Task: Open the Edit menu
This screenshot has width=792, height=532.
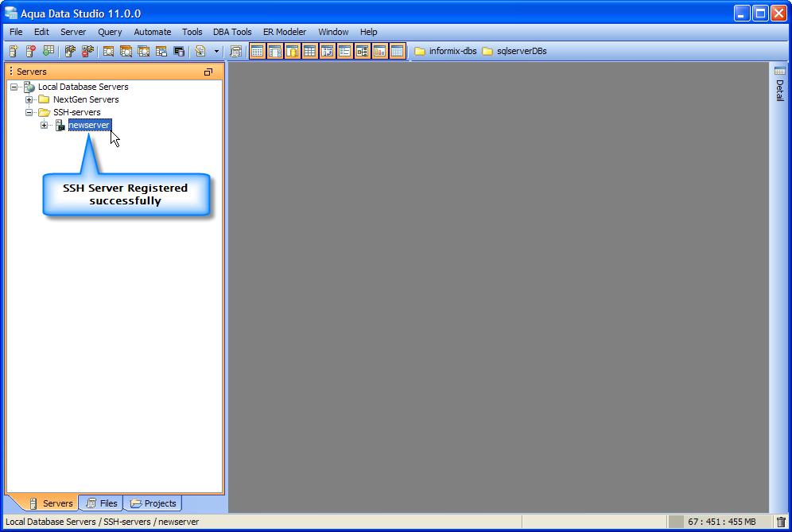Action: (41, 32)
